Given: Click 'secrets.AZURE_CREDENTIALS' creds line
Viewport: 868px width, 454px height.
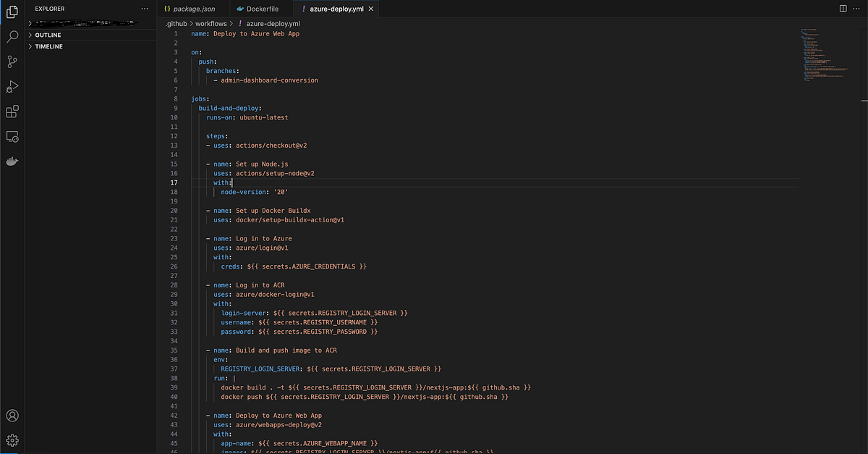Looking at the screenshot, I should tap(294, 267).
